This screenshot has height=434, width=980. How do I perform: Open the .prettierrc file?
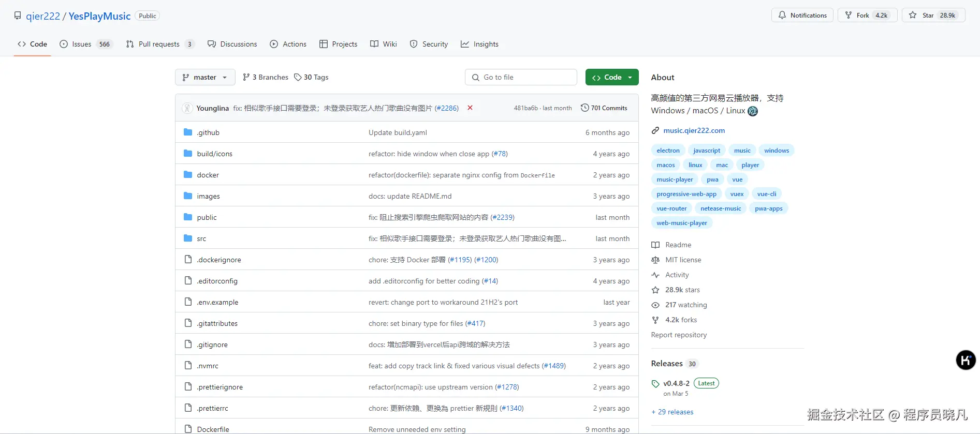(x=212, y=408)
